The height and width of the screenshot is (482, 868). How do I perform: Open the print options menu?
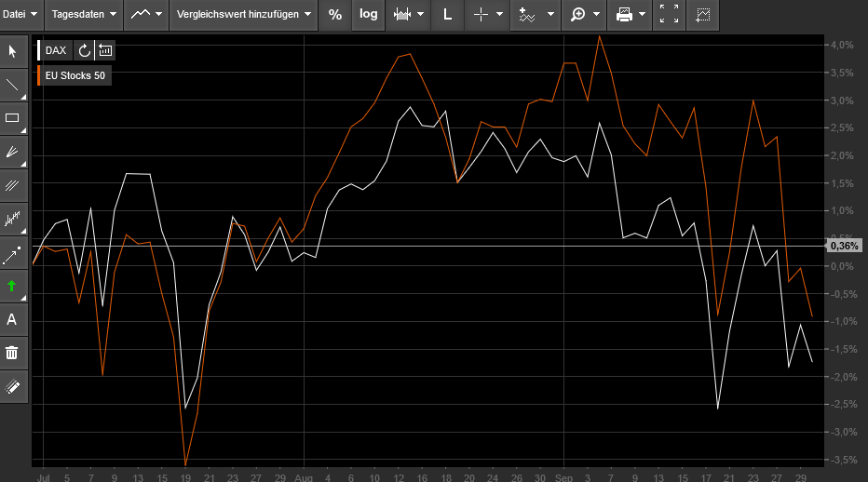tap(631, 14)
